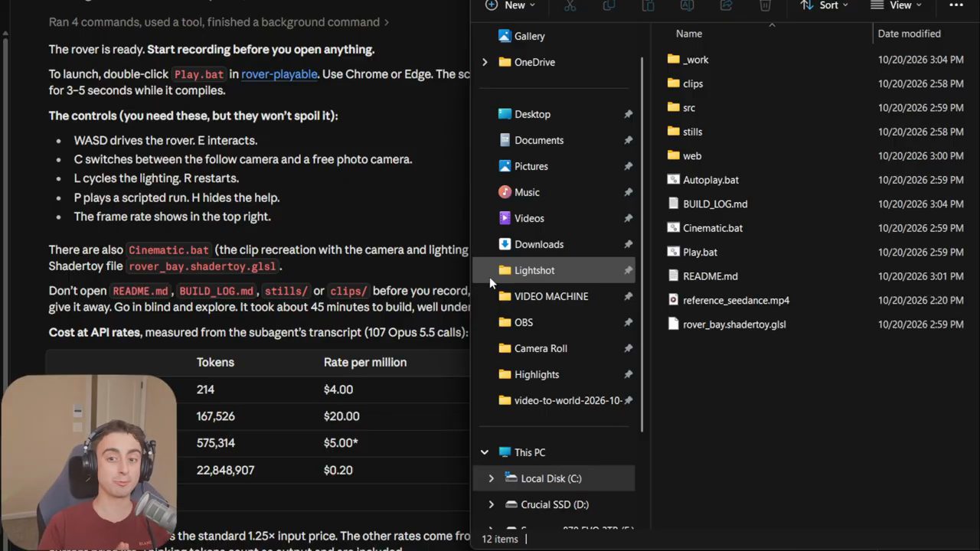
Task: Follow the rover-playable link in chat
Action: point(279,74)
